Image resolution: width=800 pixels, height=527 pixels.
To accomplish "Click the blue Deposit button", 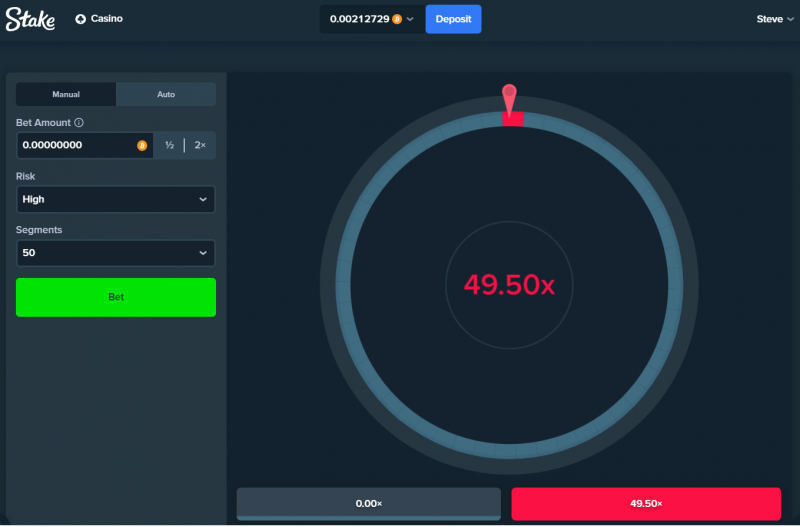I will (x=453, y=19).
